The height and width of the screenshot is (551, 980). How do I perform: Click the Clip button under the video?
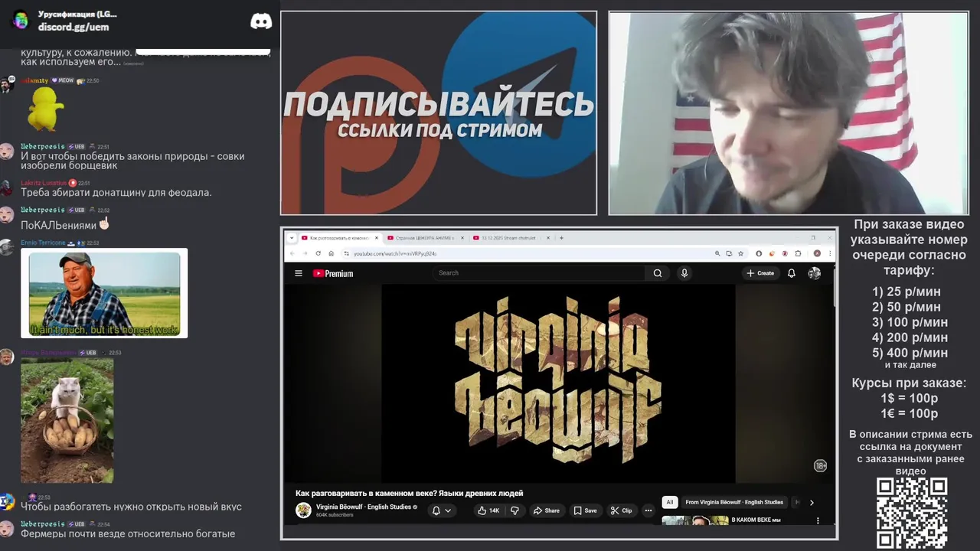tap(622, 510)
